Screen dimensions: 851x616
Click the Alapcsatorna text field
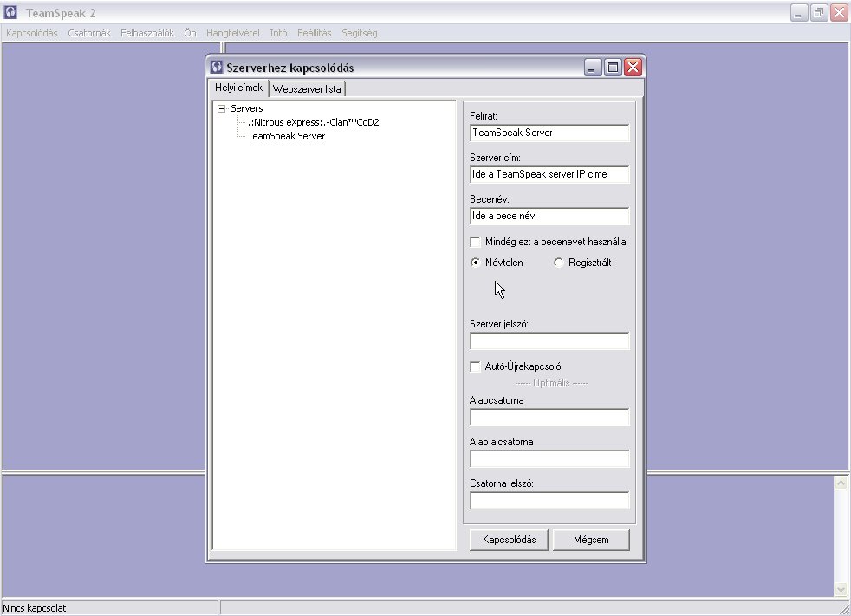pyautogui.click(x=549, y=418)
